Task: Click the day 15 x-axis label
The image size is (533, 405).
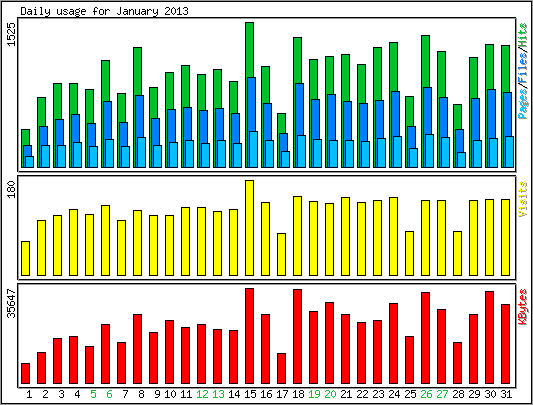Action: click(x=251, y=394)
